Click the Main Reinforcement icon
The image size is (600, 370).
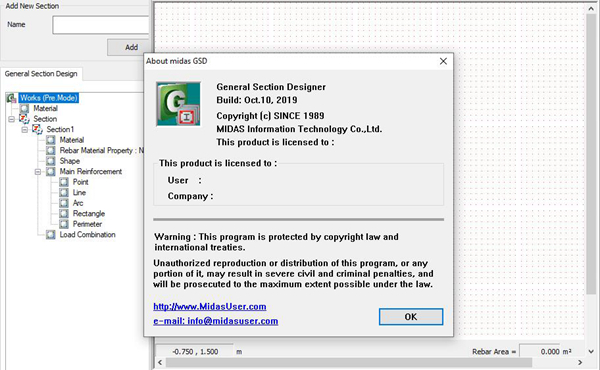[x=51, y=172]
